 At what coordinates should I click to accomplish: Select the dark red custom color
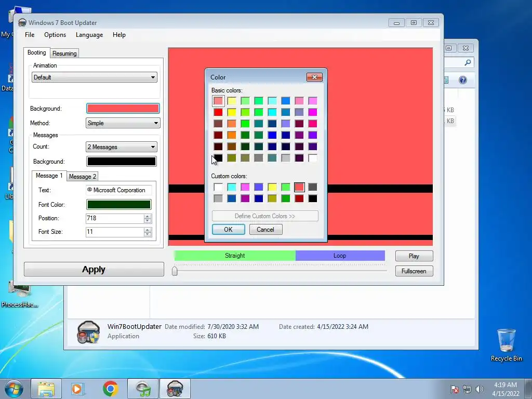299,198
